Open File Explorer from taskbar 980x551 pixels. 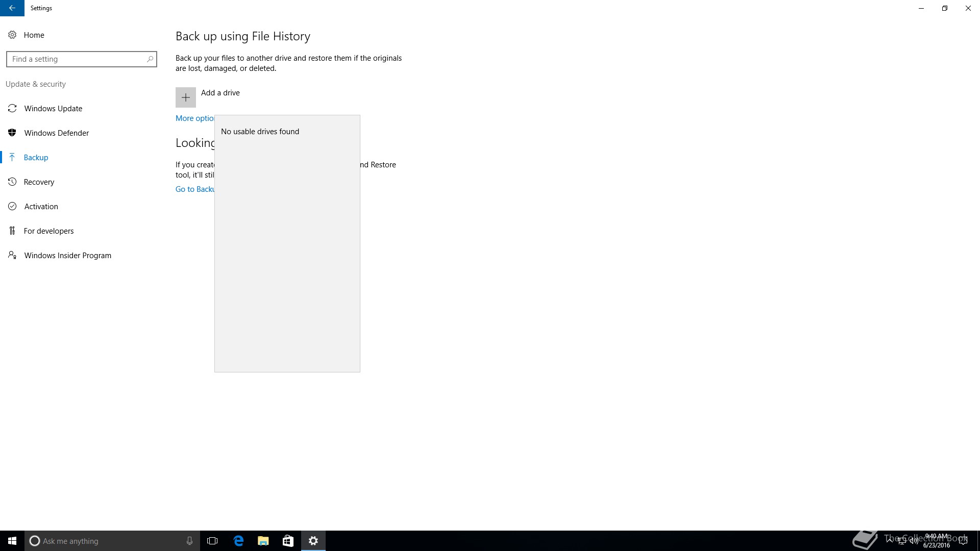[x=263, y=541]
